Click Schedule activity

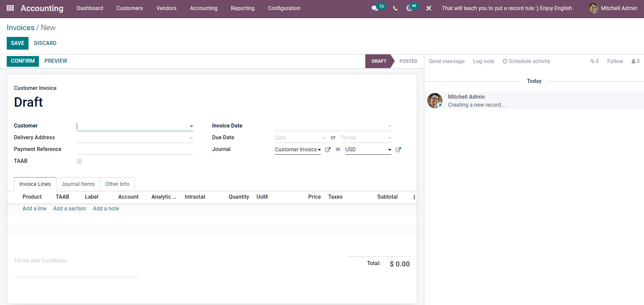[526, 61]
